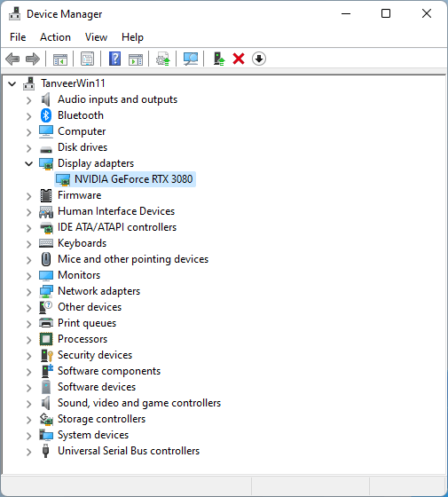448x497 pixels.
Task: Select the Security devices label
Action: (95, 355)
